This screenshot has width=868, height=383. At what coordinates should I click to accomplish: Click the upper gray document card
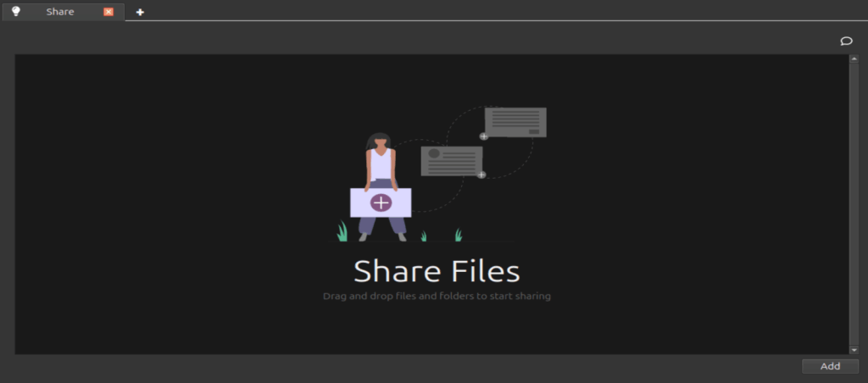[515, 121]
